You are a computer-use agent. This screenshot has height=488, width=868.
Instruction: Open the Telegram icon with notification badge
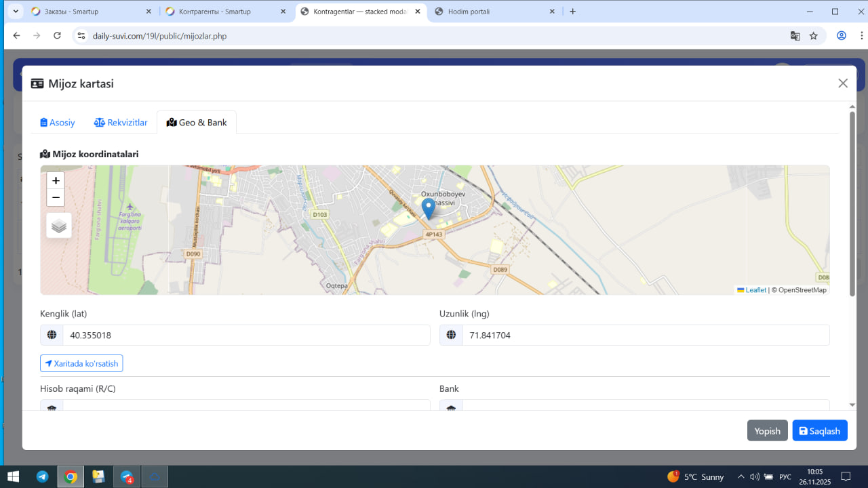point(127,476)
